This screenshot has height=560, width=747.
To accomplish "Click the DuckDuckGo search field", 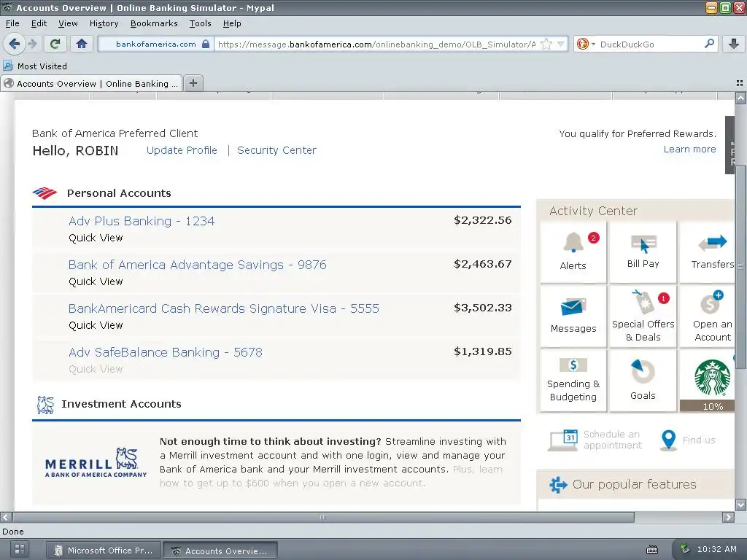I will [650, 44].
